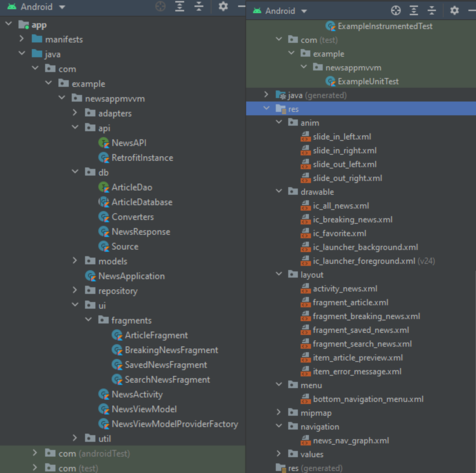Viewport: 476px width, 473px height.
Task: Select NewsViewModel file
Action: pos(144,409)
